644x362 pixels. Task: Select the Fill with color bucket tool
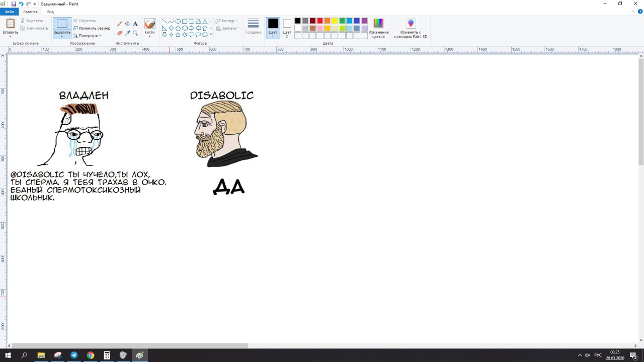pos(127,24)
